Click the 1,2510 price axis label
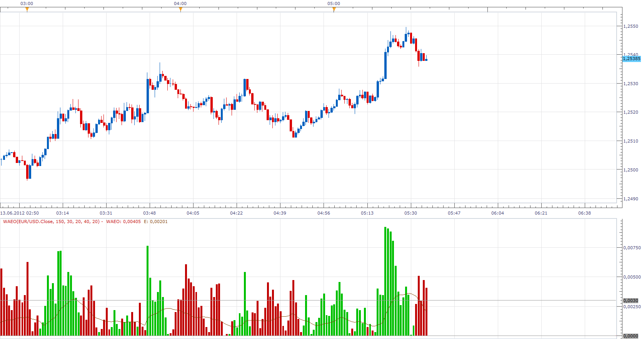644x339 pixels. [631, 141]
